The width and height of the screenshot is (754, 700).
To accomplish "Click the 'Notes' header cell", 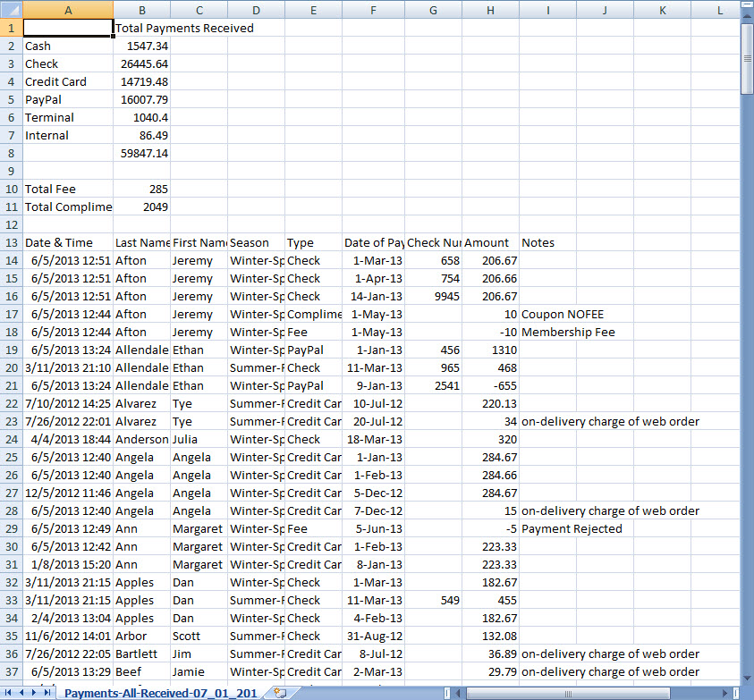I will [547, 242].
